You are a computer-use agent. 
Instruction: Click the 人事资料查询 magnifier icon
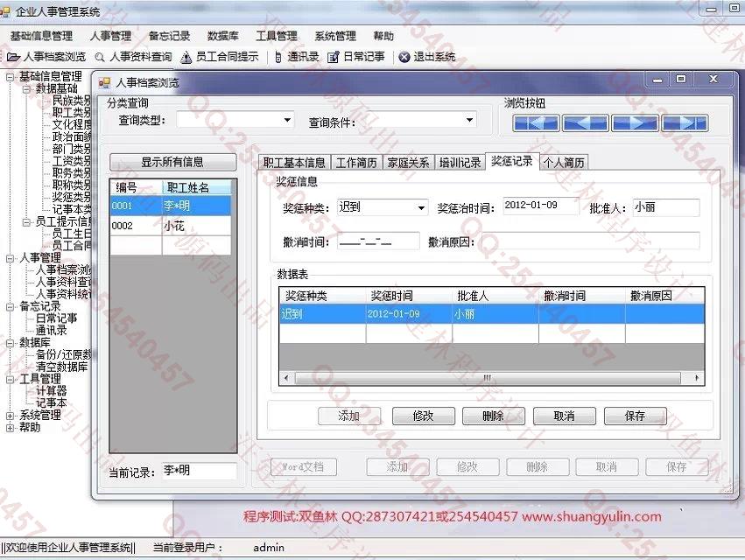[100, 58]
